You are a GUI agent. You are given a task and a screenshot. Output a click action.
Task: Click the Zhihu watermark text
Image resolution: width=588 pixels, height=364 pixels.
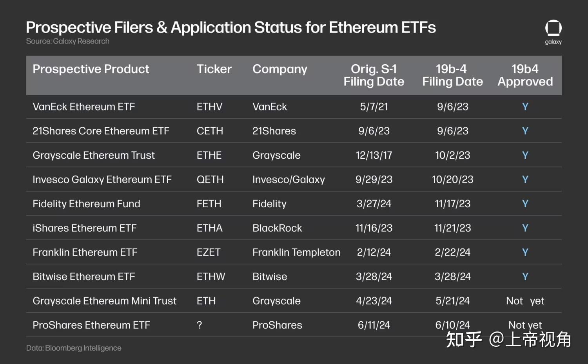[508, 339]
